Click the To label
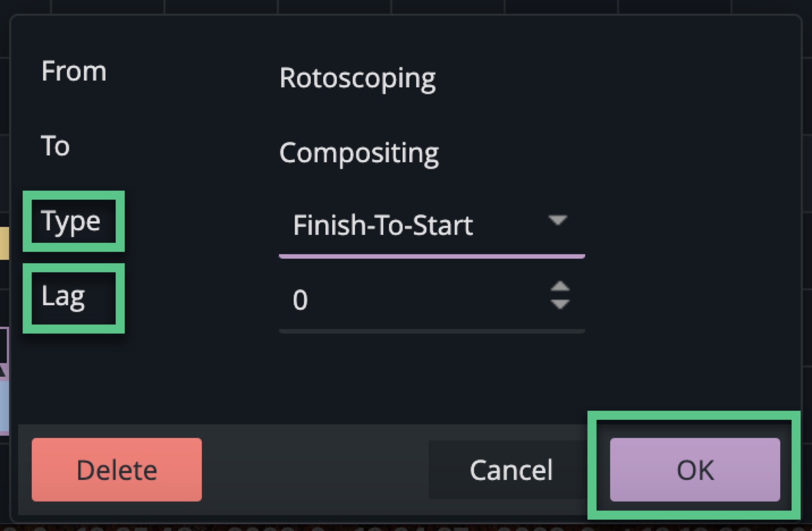 coord(56,146)
